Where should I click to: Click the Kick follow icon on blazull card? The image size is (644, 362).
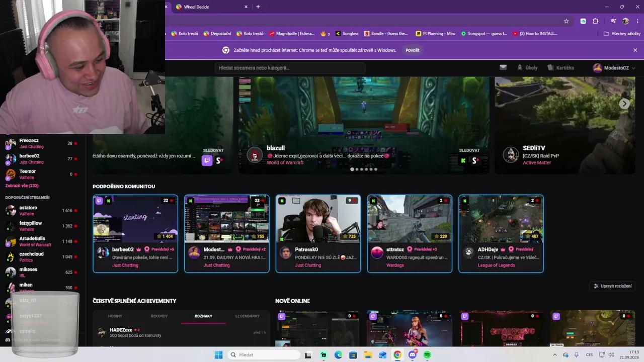coord(463,160)
